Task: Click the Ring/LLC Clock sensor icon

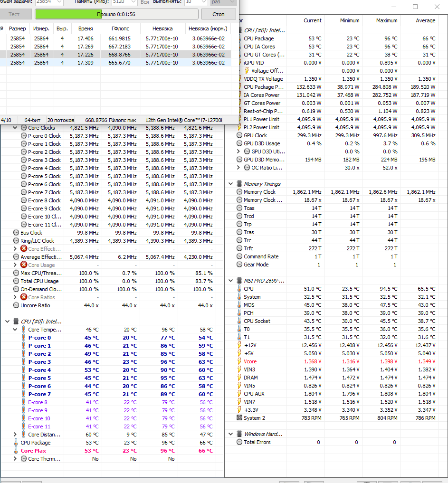Action: point(16,241)
